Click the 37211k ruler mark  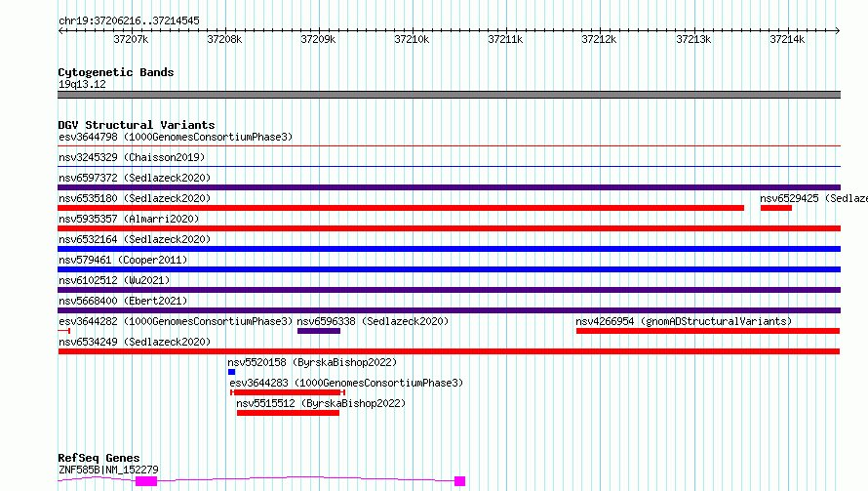point(505,39)
